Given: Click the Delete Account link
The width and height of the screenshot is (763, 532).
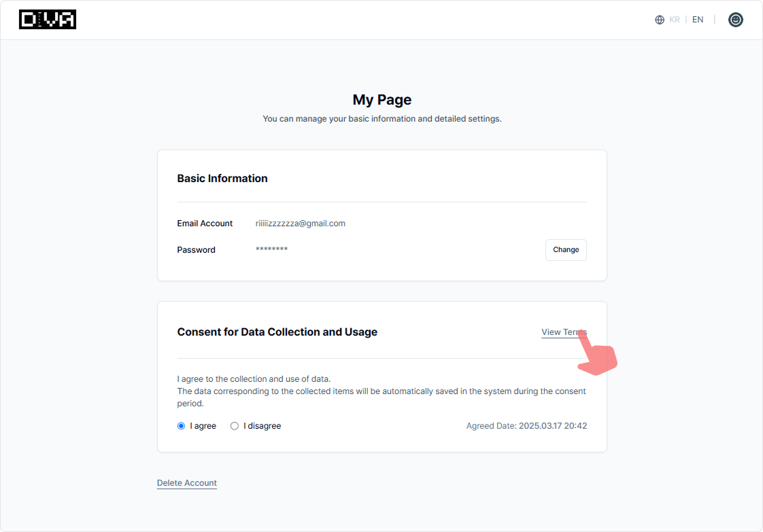Looking at the screenshot, I should [187, 483].
